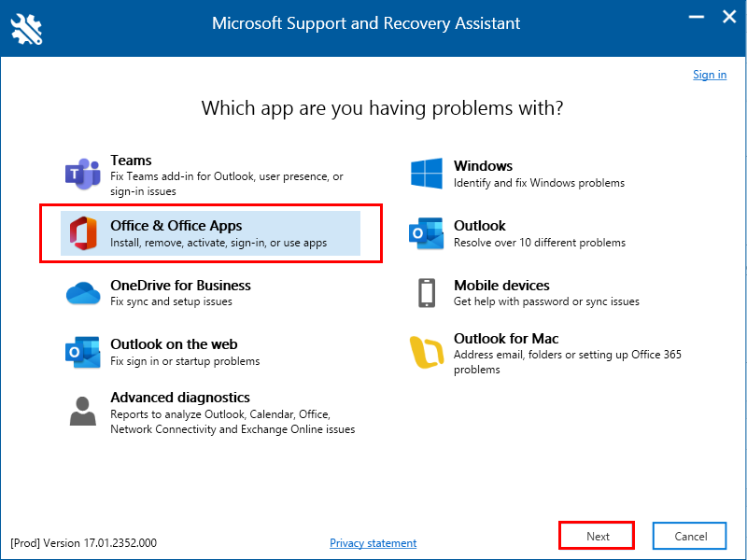Open the Sign in link
This screenshot has height=560, width=747.
tap(710, 75)
